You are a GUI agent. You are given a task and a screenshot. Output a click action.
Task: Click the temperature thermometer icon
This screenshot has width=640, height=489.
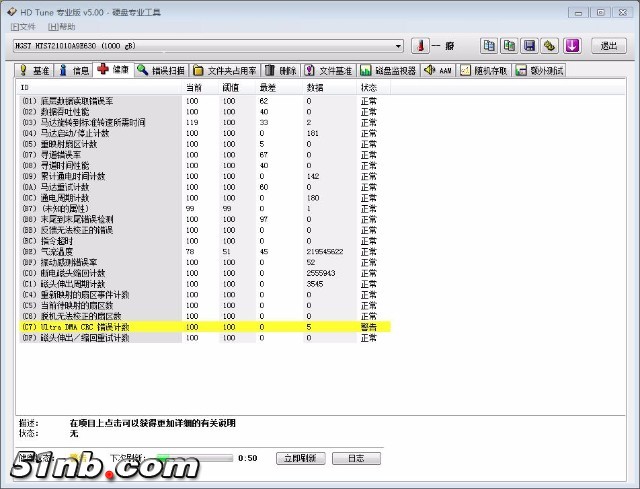tap(419, 46)
